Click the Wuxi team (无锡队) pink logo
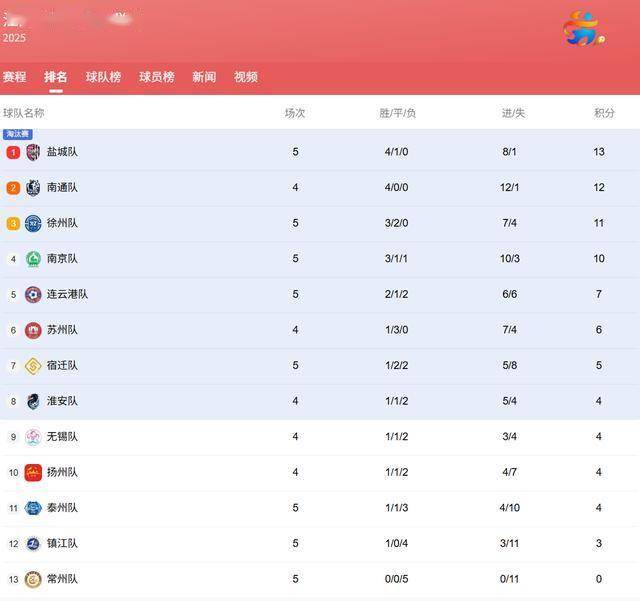The height and width of the screenshot is (601, 640). (x=33, y=437)
